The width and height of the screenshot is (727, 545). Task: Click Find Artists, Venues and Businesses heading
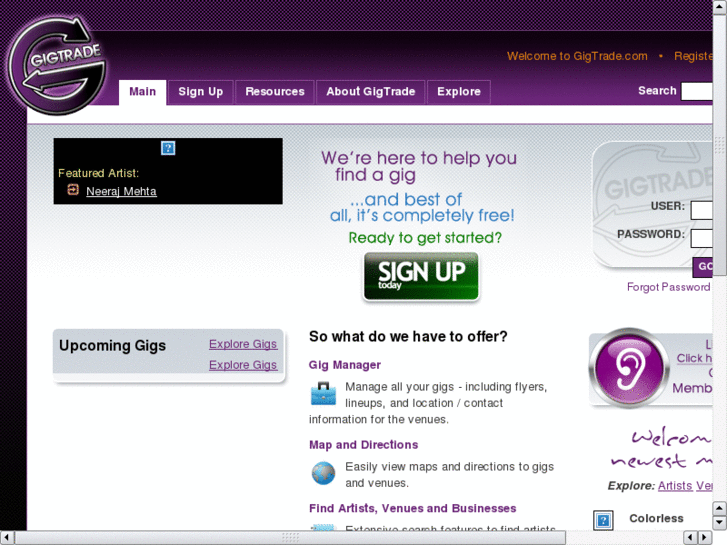(412, 508)
